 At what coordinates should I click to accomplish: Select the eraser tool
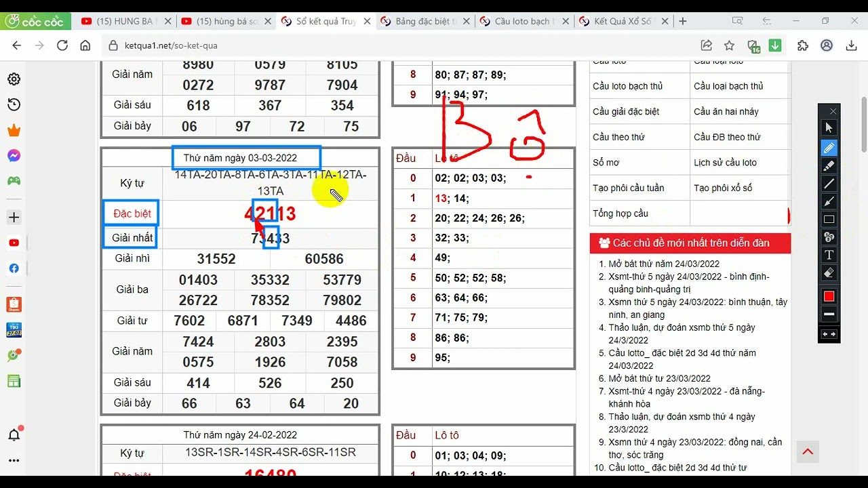pos(829,273)
